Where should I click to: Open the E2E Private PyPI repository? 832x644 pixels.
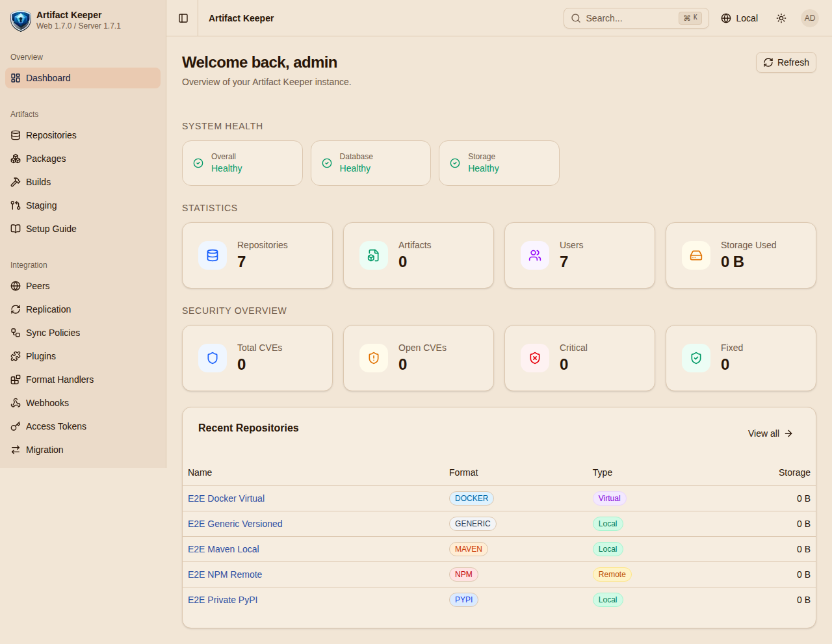223,600
